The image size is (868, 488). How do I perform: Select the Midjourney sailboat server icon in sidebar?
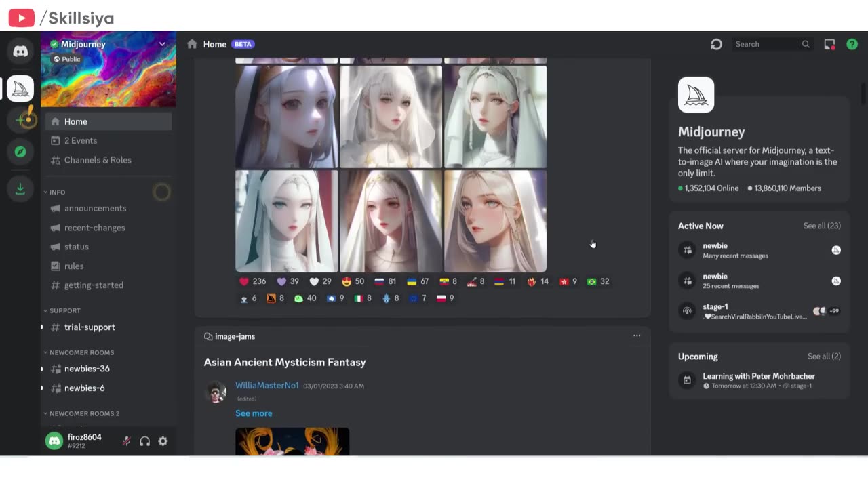pyautogui.click(x=20, y=88)
